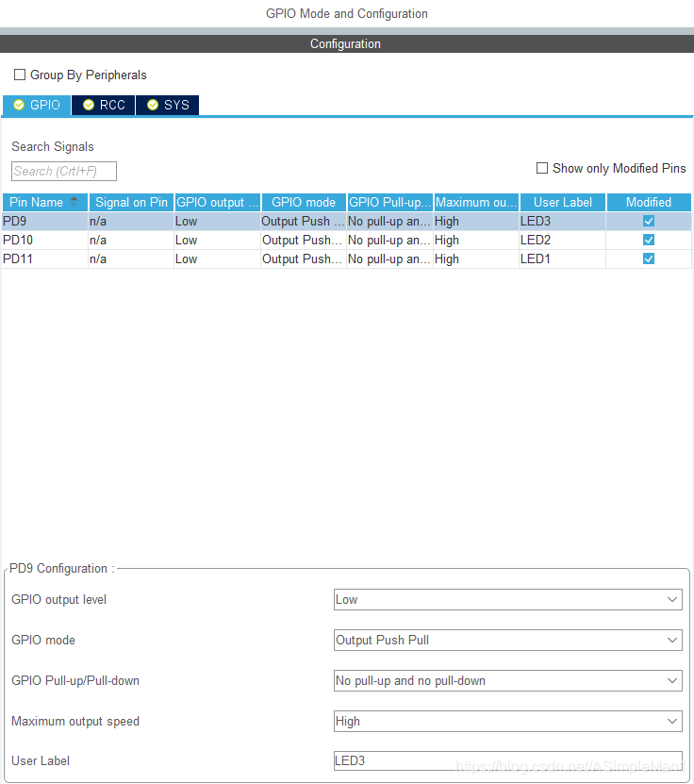
Task: Click PD11 row GPIO mode cell
Action: tap(304, 259)
